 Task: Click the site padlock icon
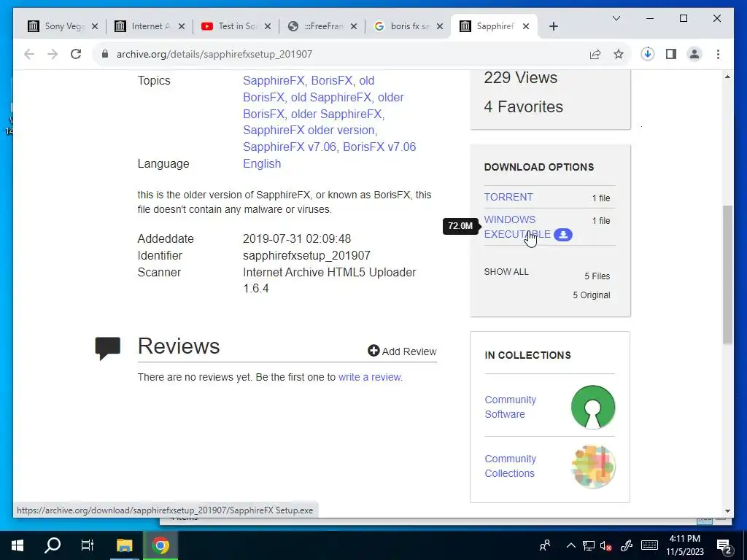[105, 54]
